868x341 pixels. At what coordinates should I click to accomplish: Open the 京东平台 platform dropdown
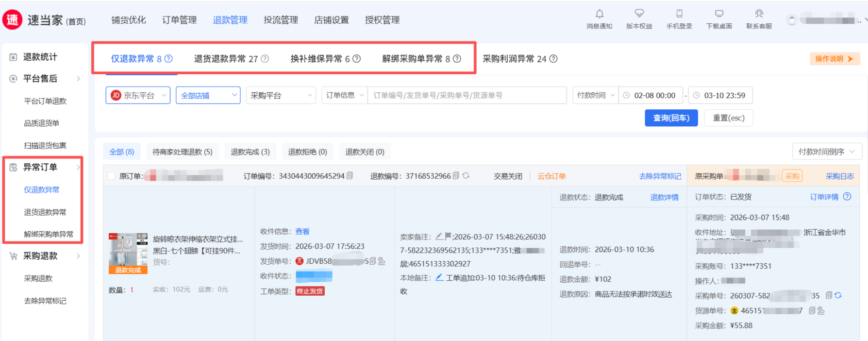click(138, 95)
